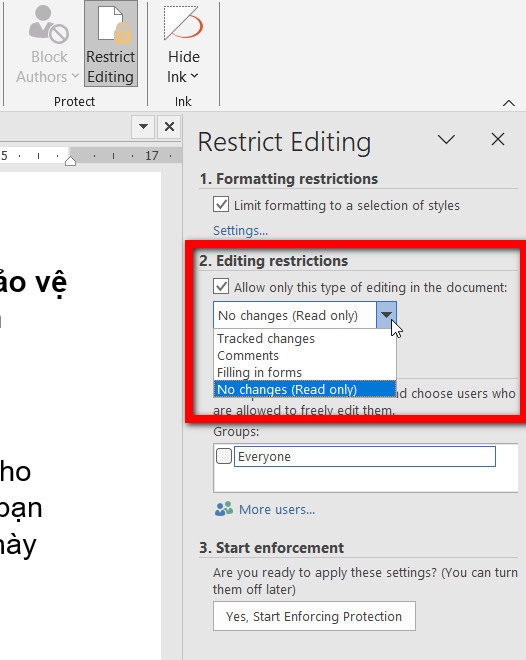Close the Restrict Editing pane

tap(498, 139)
